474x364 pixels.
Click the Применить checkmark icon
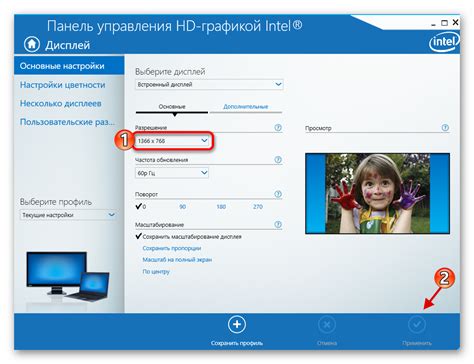[417, 324]
